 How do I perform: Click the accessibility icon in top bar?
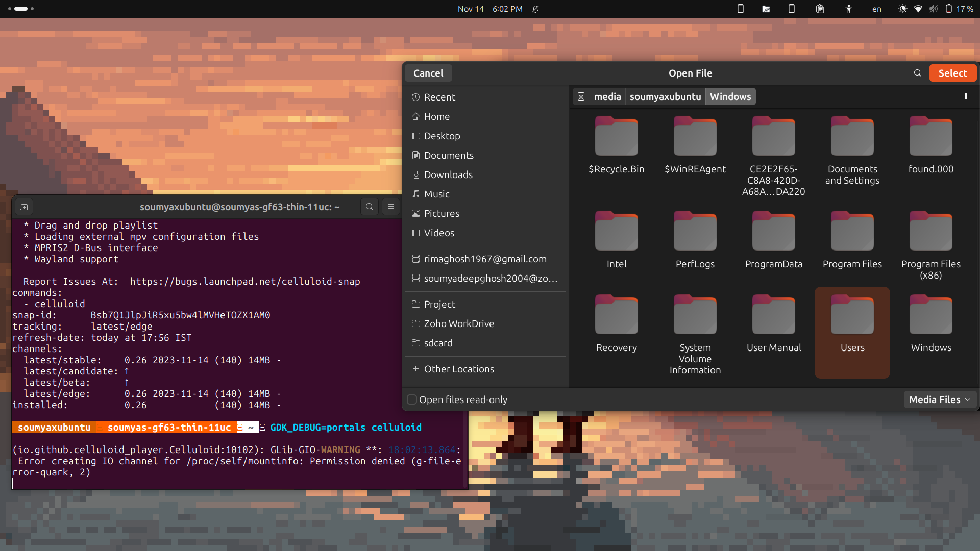(848, 9)
